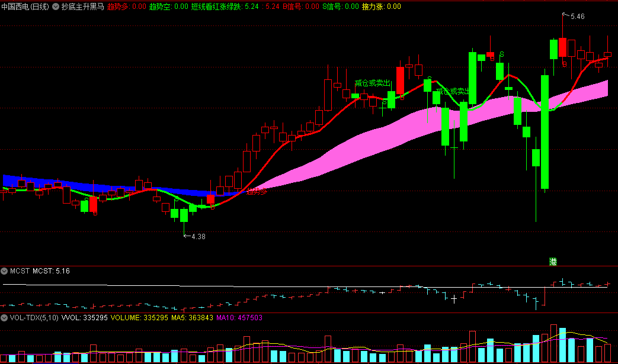Expand the MCST indicator dropdown arrow
This screenshot has width=618, height=364.
tap(4, 270)
